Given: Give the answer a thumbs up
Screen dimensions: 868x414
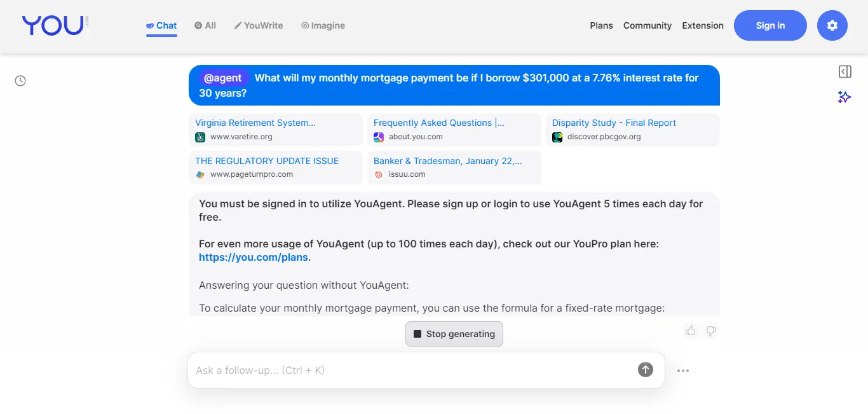Looking at the screenshot, I should [691, 331].
